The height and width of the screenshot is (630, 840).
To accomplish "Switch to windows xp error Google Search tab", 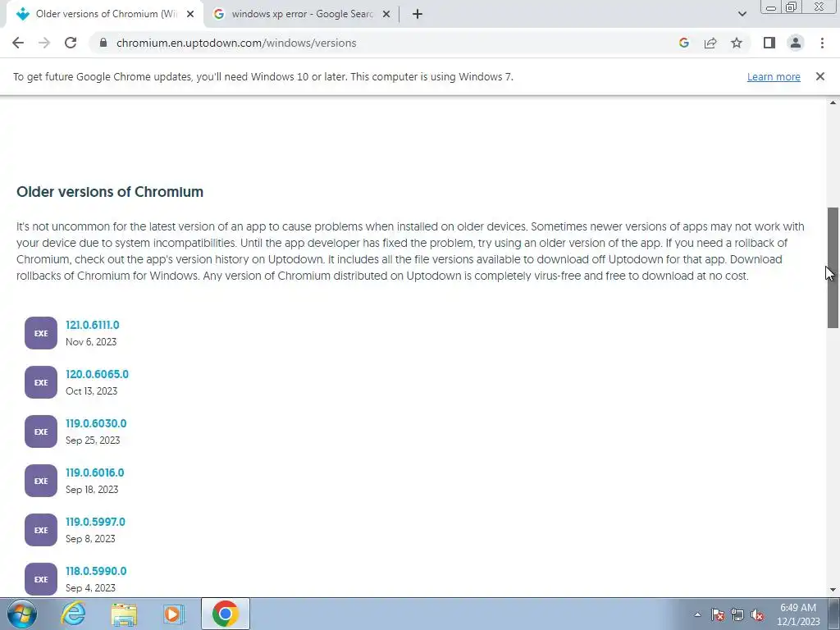I will click(302, 14).
